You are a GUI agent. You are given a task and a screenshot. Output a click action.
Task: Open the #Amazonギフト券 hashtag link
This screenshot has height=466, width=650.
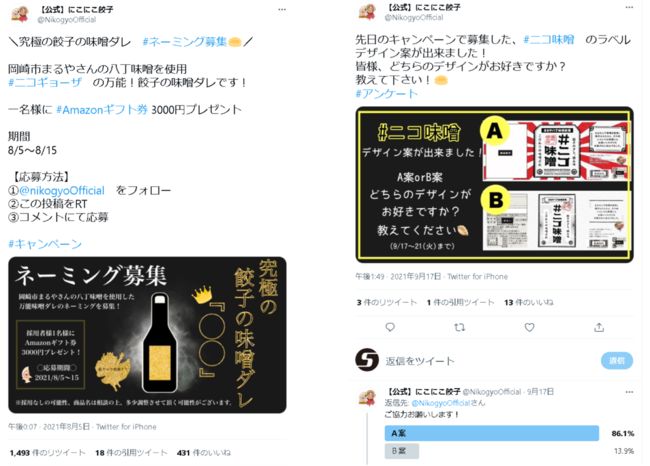coord(102,109)
